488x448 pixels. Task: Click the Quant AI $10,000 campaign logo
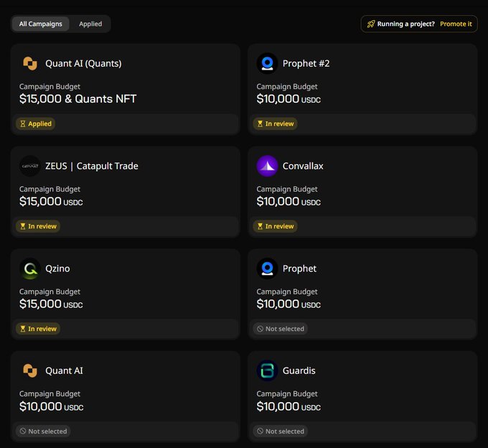pos(30,370)
